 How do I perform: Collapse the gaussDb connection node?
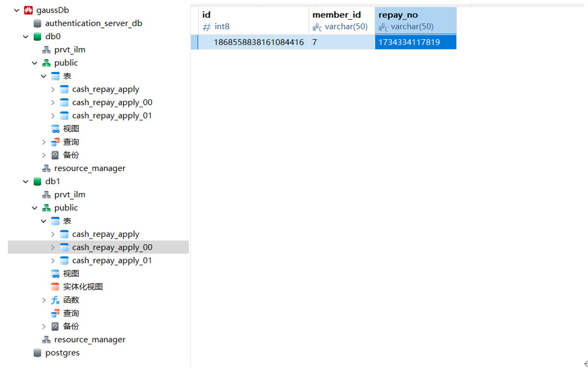17,10
